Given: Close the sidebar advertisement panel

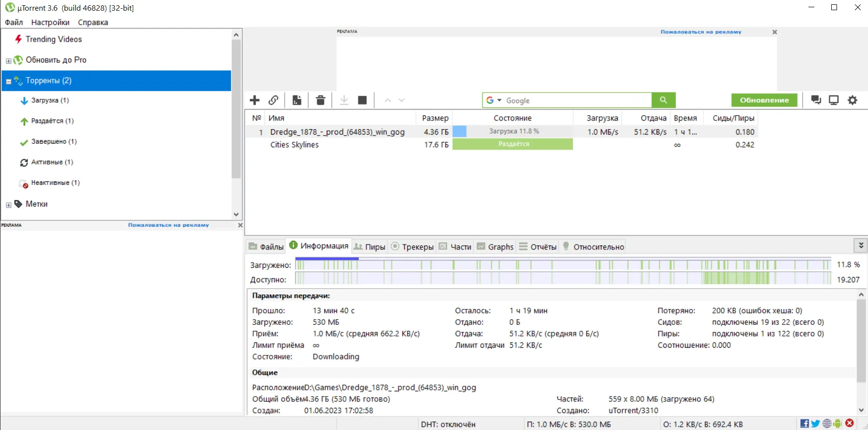Looking at the screenshot, I should click(x=240, y=225).
